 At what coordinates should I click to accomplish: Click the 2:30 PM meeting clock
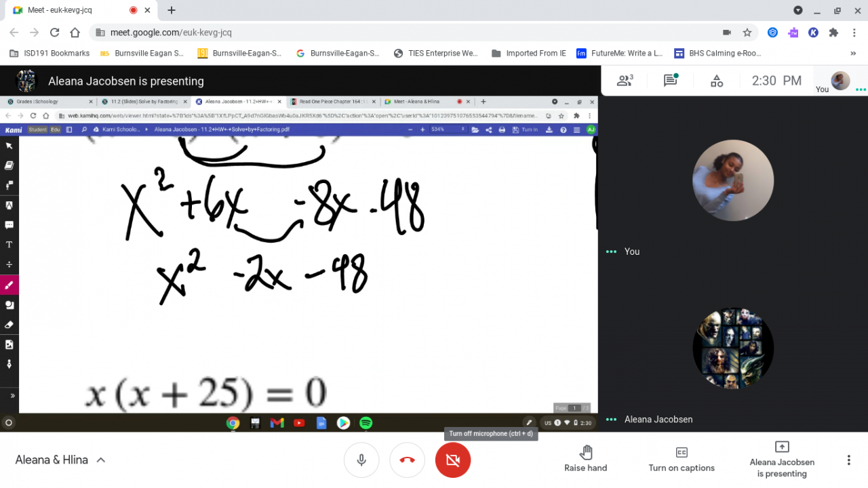click(x=776, y=81)
